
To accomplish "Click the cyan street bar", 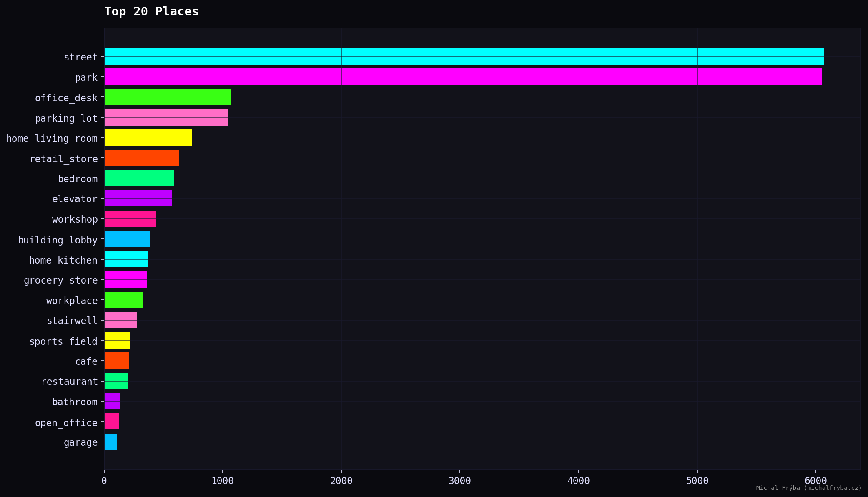I will pos(464,57).
